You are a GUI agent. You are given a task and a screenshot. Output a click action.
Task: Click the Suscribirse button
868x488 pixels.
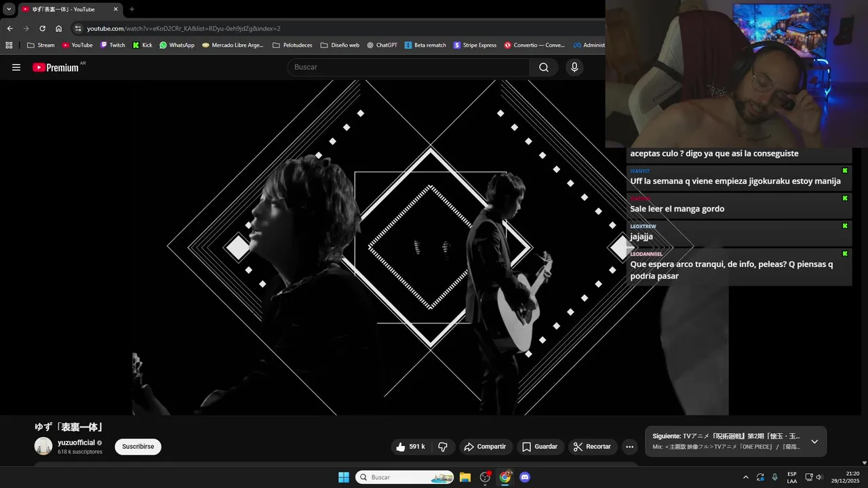(138, 447)
